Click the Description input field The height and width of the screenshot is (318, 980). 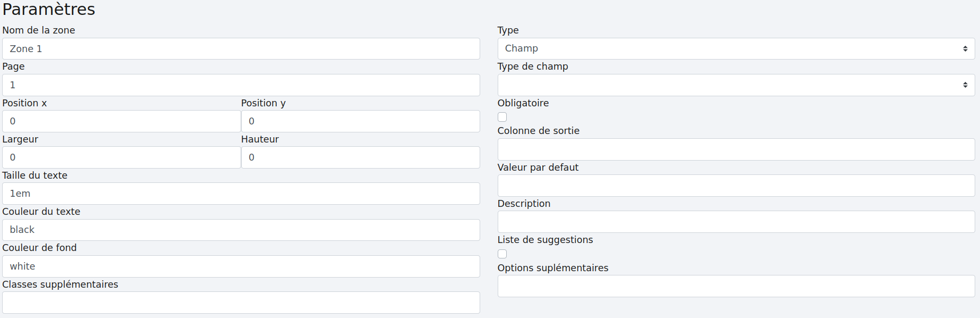click(x=736, y=222)
